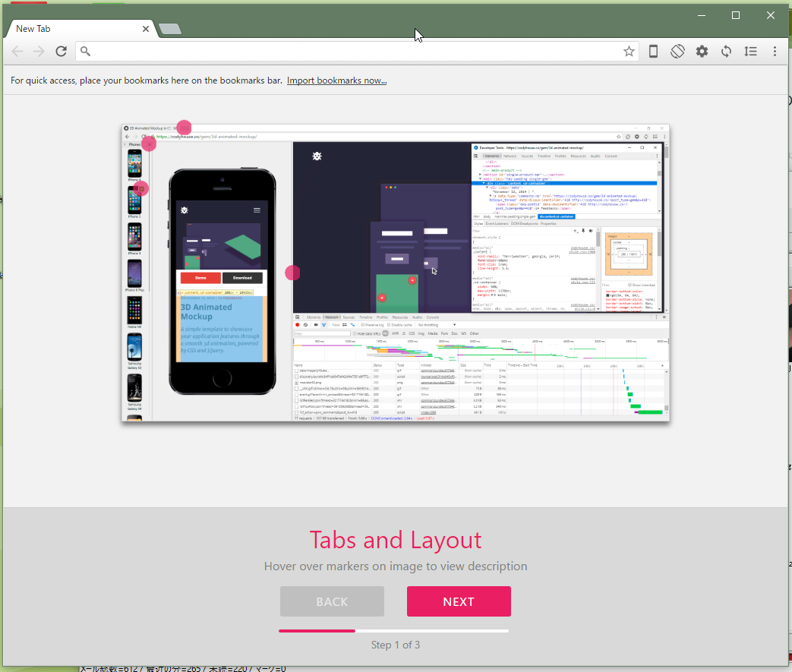This screenshot has height=672, width=792.
Task: Click the list icon with up-down arrows
Action: 750,52
